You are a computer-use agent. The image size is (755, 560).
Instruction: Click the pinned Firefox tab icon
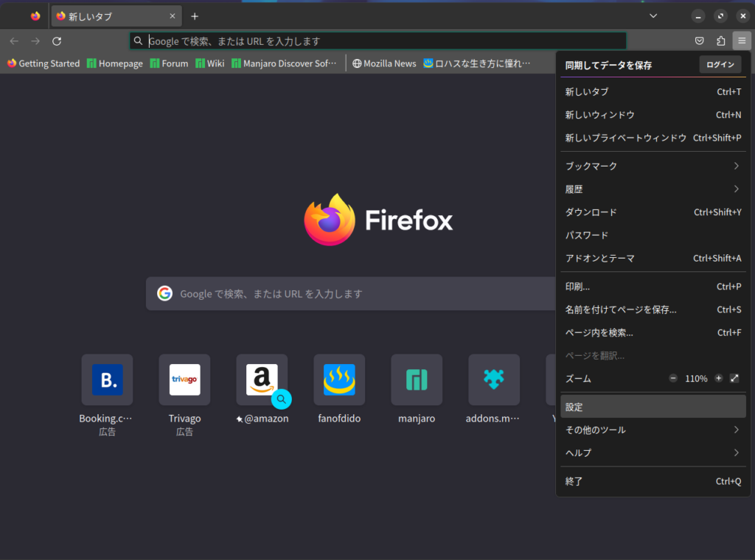(35, 16)
